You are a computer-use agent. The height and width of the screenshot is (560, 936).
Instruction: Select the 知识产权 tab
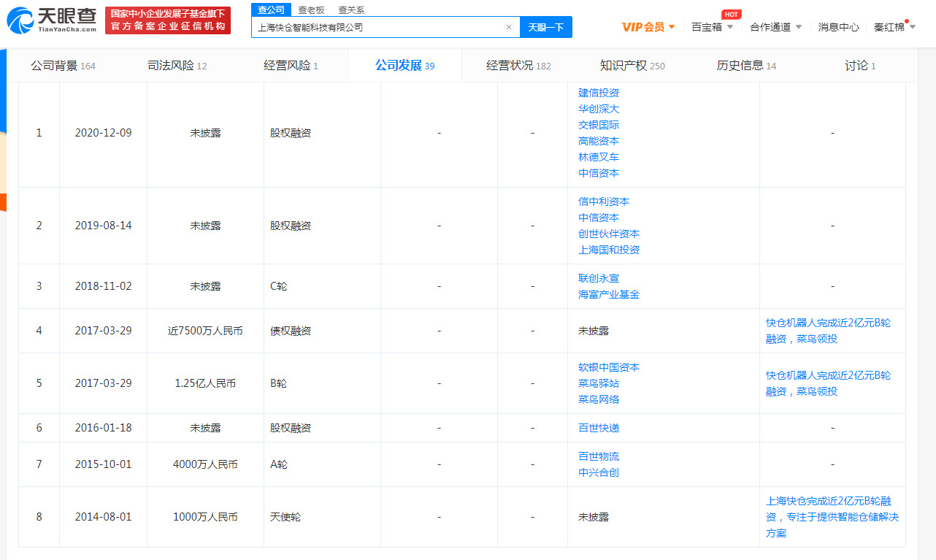(x=632, y=66)
